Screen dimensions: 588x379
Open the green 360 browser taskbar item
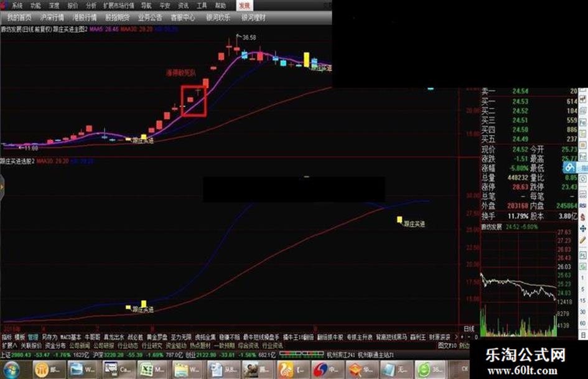point(431,370)
